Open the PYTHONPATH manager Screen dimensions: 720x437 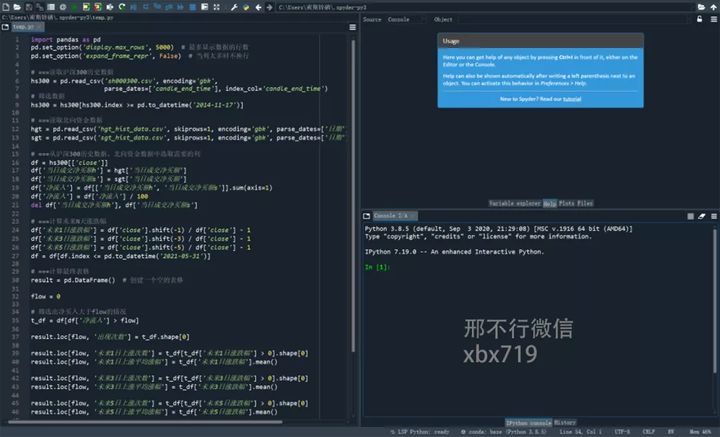[246, 7]
